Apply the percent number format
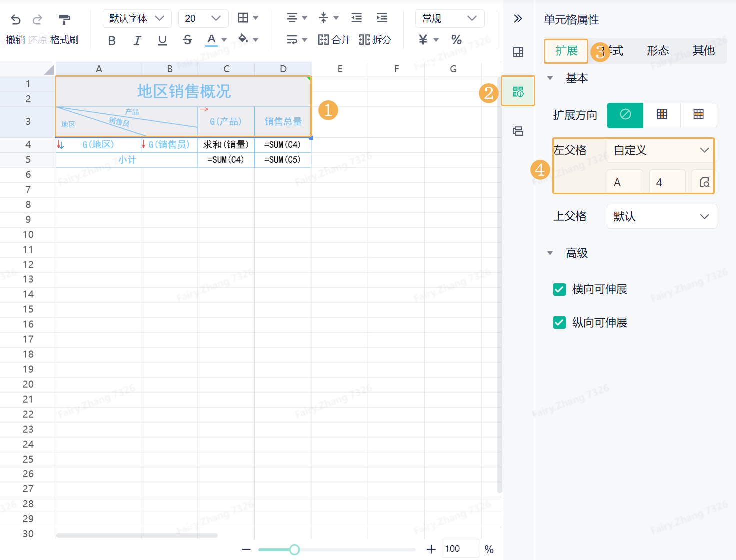This screenshot has width=736, height=560. pos(456,39)
